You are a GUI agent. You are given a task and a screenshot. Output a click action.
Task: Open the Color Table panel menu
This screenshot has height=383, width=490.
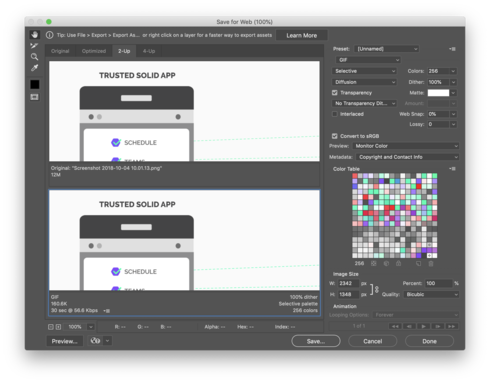point(452,169)
